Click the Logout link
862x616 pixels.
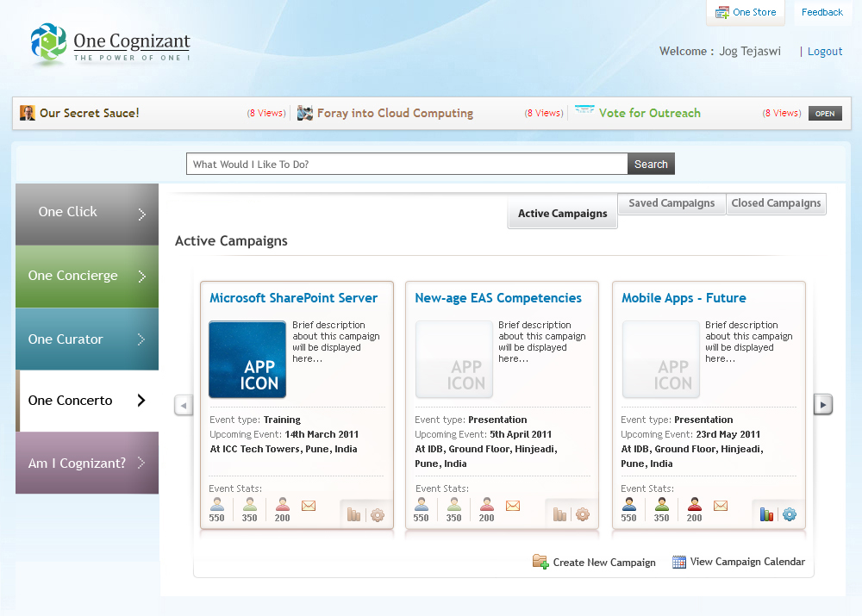click(824, 52)
